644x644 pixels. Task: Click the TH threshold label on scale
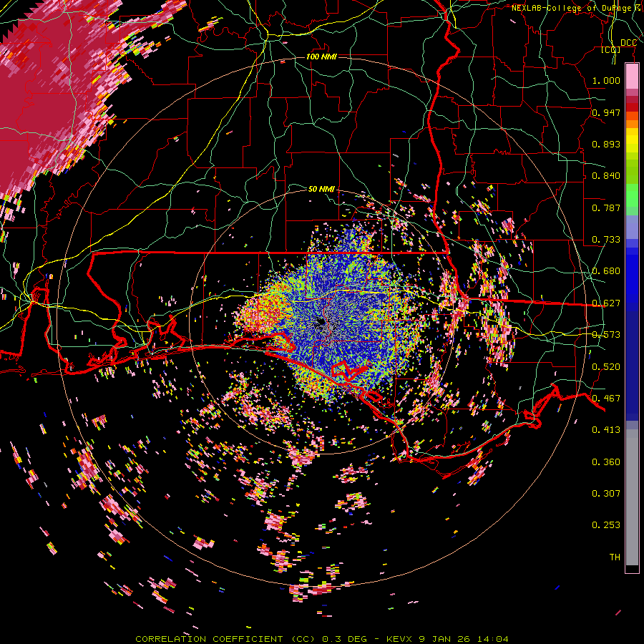(x=615, y=557)
